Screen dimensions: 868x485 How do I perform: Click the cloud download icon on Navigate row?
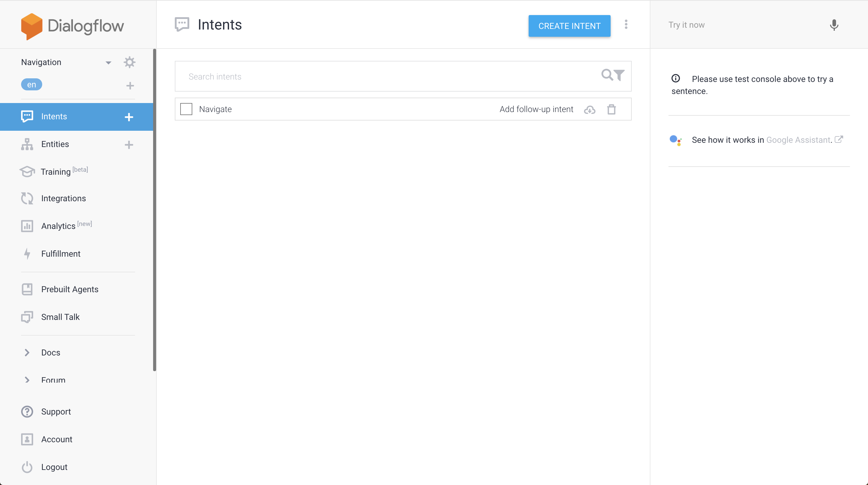[x=590, y=110]
